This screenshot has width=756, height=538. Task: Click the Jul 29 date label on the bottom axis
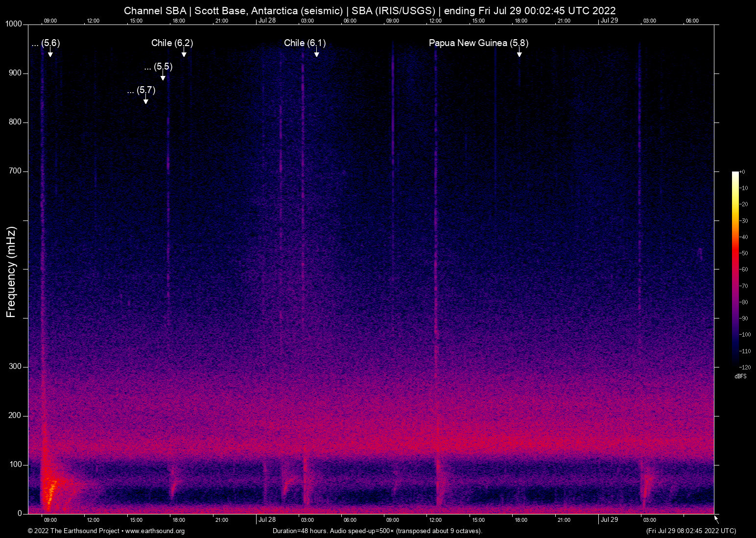[610, 519]
